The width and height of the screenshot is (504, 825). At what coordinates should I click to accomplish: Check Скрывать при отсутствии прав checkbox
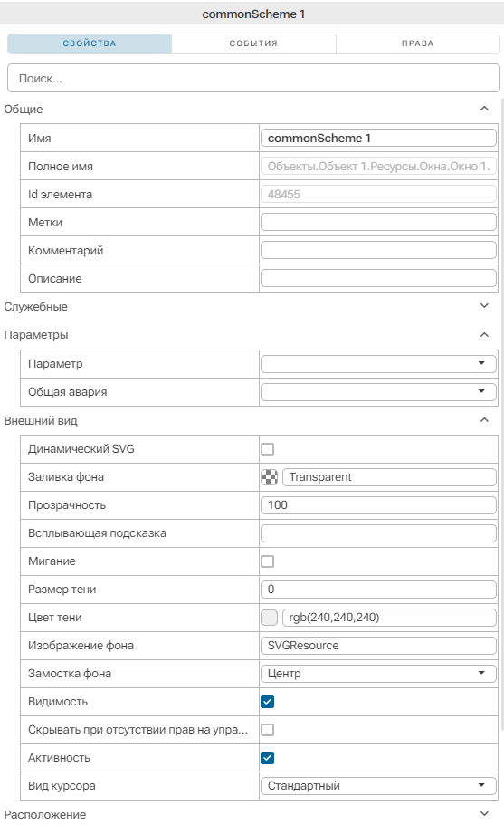pos(268,730)
